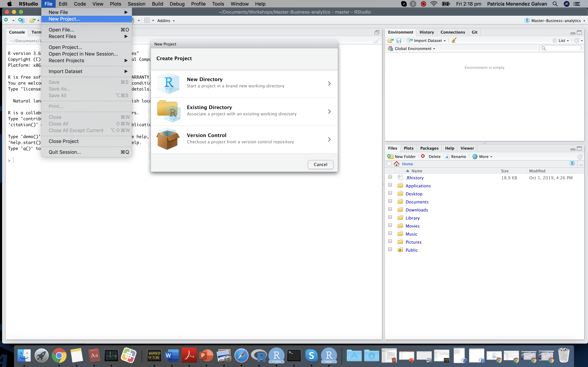Click the Home house icon in Files
The width and height of the screenshot is (588, 367).
[x=397, y=164]
